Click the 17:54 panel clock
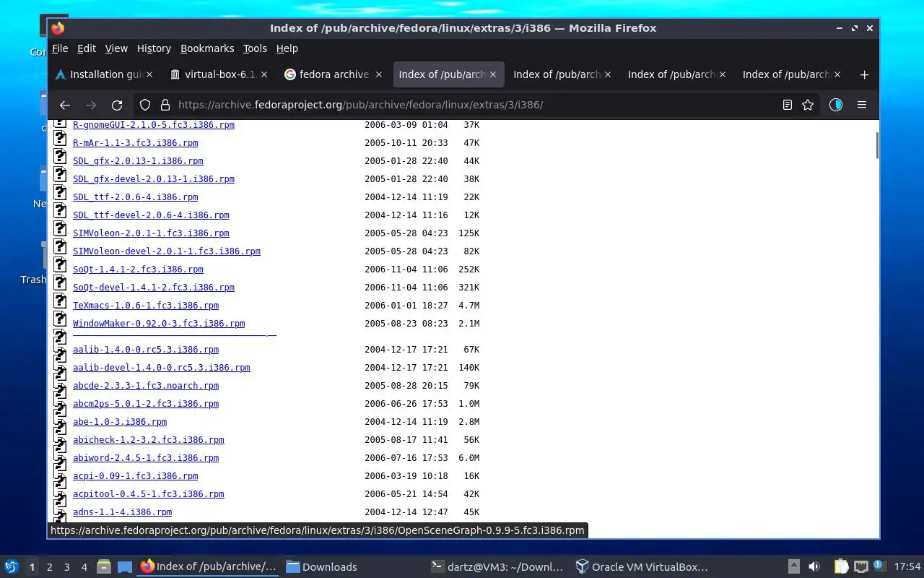The height and width of the screenshot is (578, 924). point(907,566)
